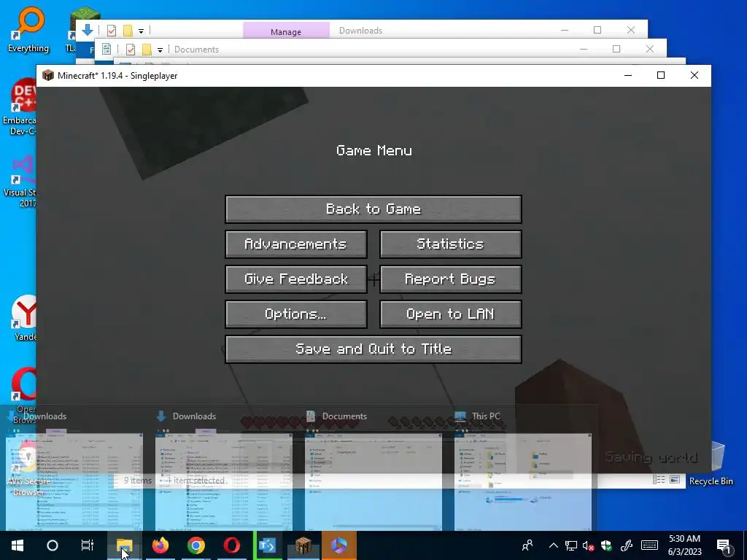Click Give Feedback button
This screenshot has height=560, width=747.
(x=296, y=279)
